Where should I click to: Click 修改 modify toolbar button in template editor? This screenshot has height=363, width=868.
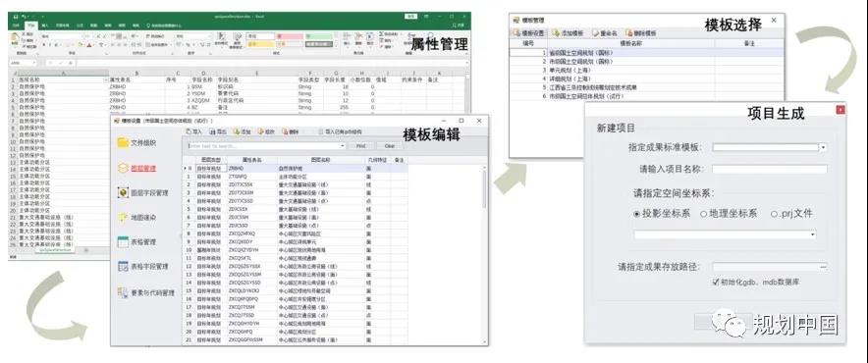[x=266, y=131]
